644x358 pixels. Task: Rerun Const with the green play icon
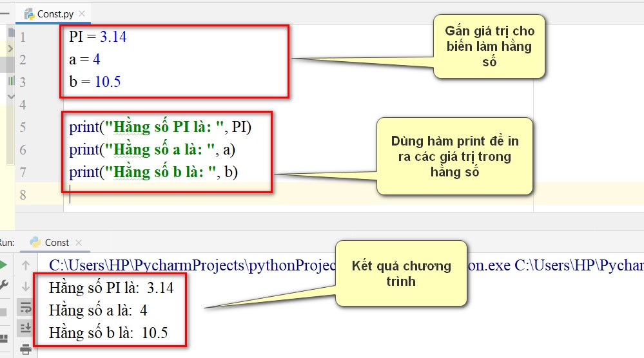coord(3,265)
